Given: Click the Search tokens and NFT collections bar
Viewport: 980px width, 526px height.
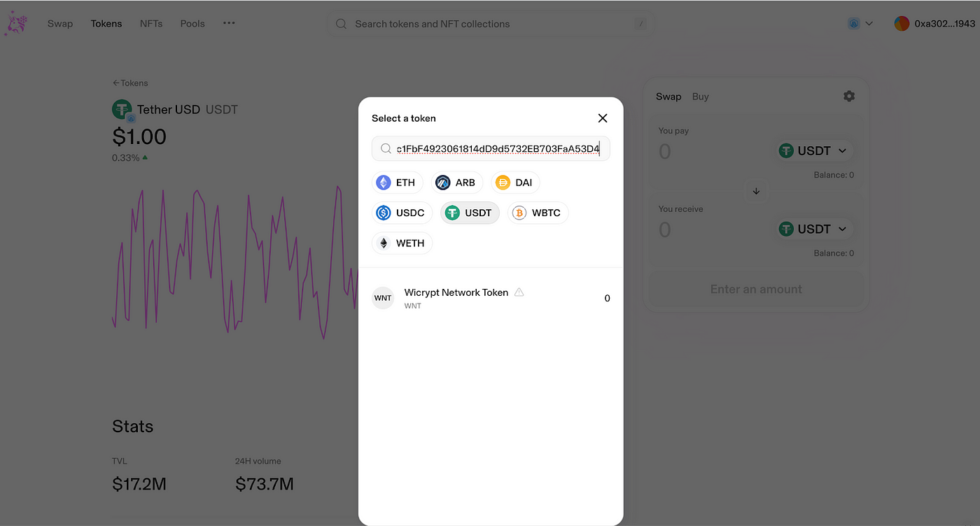Looking at the screenshot, I should point(491,24).
